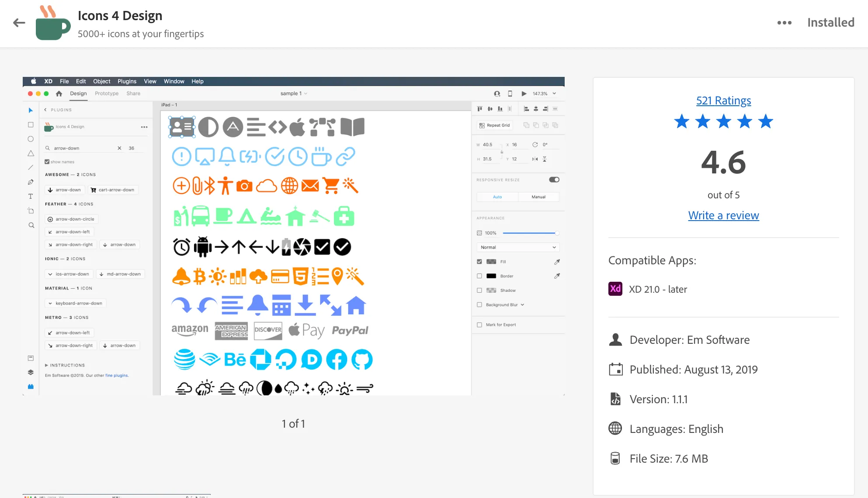Viewport: 868px width, 498px height.
Task: Activate the Text tool
Action: (x=31, y=197)
